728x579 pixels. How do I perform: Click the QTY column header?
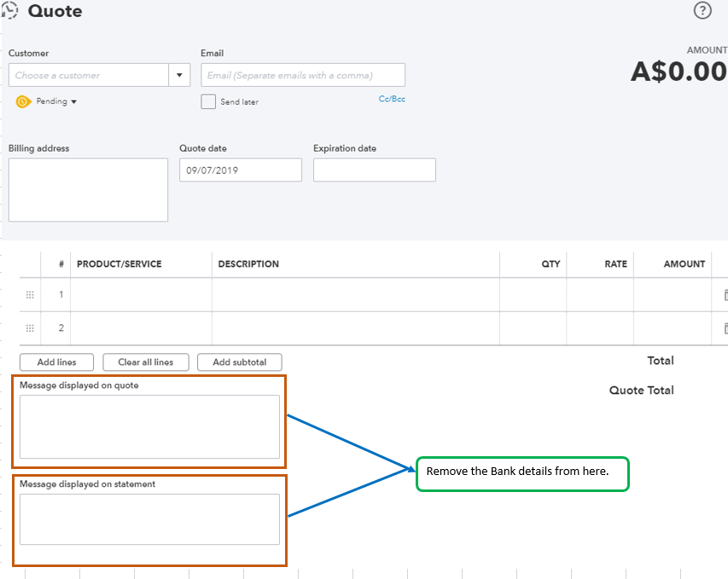coord(550,264)
